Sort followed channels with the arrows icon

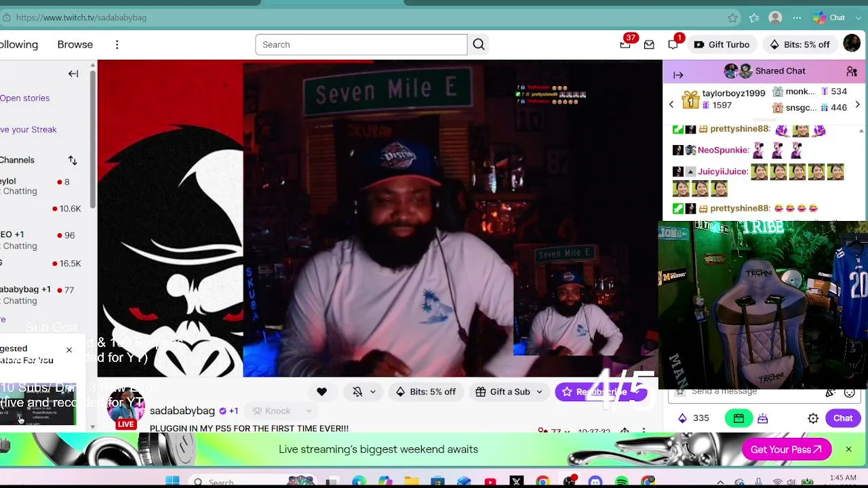pos(73,161)
